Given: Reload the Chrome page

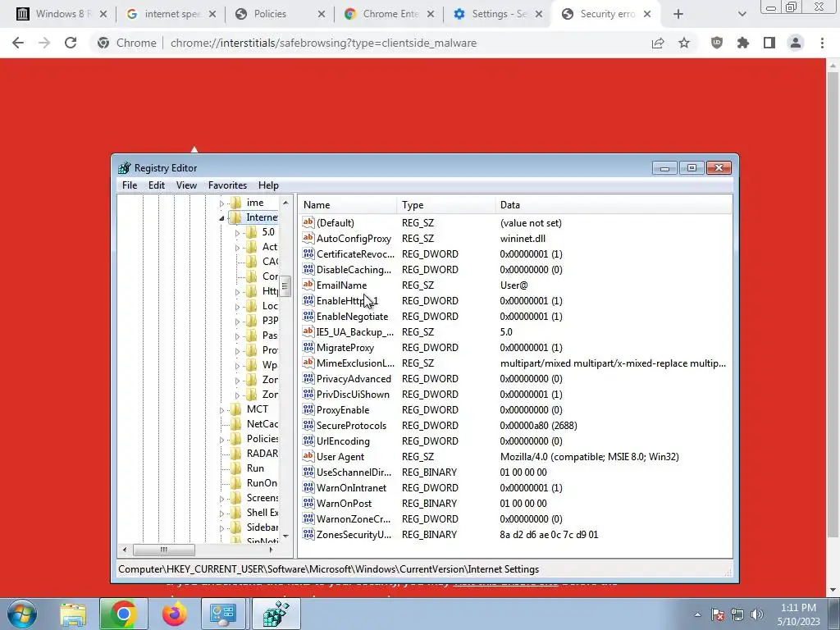Looking at the screenshot, I should click(x=71, y=43).
